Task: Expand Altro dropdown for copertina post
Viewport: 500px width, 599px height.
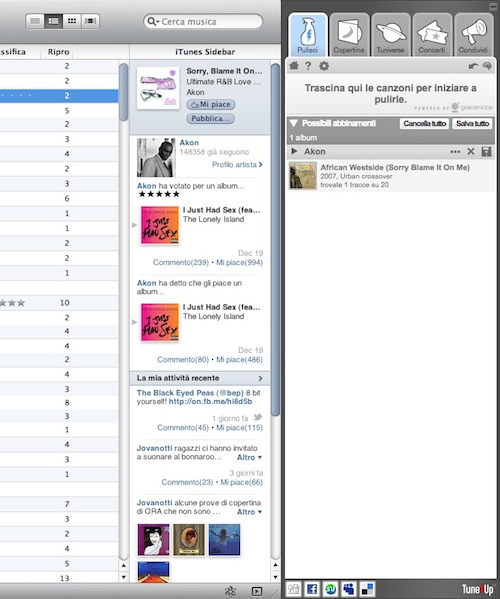Action: coord(249,512)
